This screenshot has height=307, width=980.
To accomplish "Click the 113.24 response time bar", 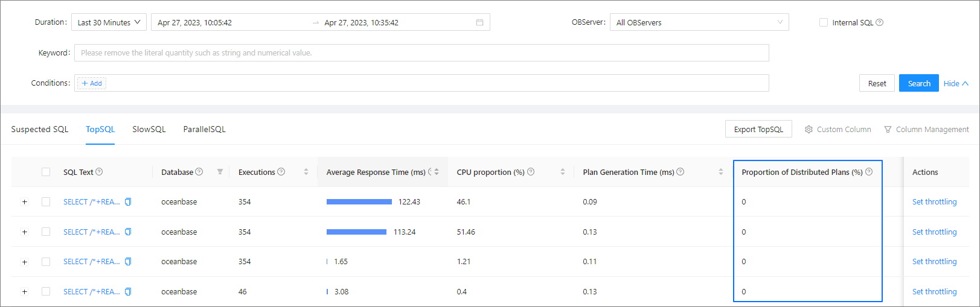I will 356,232.
